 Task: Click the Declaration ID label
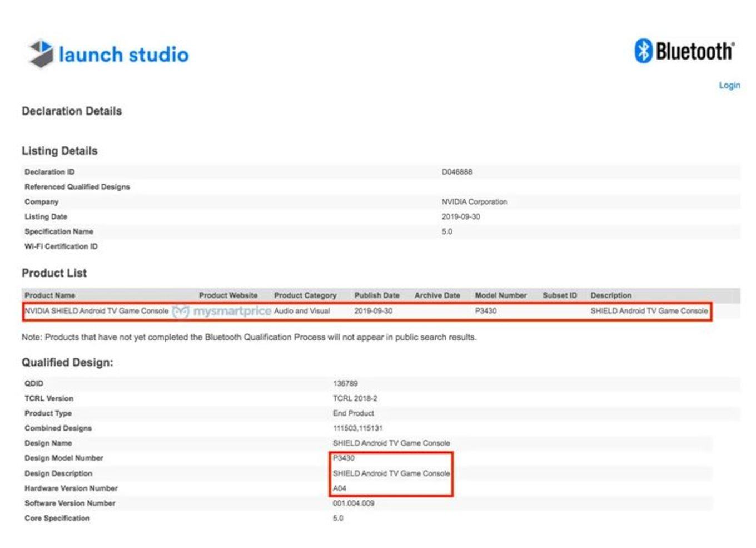[49, 172]
